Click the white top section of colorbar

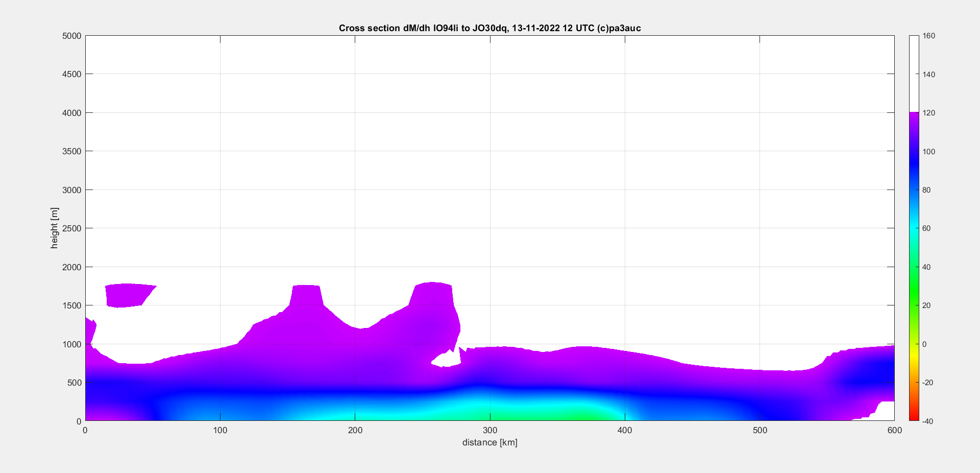(x=914, y=72)
